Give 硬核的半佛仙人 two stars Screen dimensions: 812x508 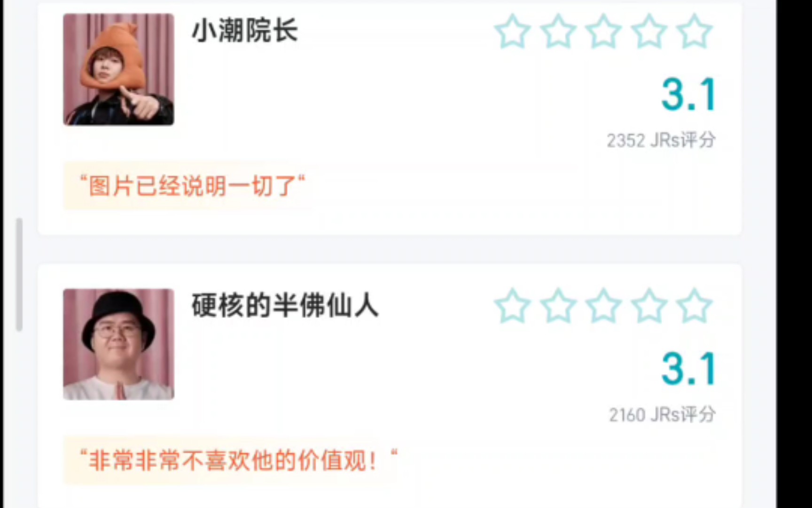pyautogui.click(x=558, y=306)
